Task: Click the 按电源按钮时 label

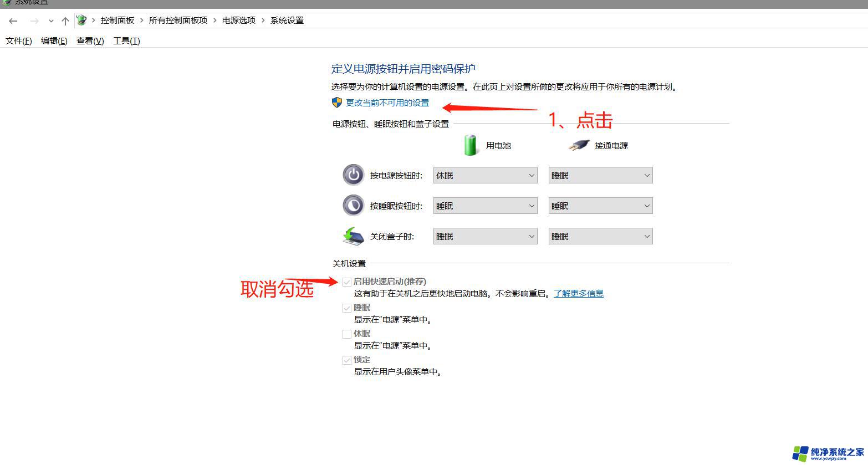Action: (x=396, y=176)
